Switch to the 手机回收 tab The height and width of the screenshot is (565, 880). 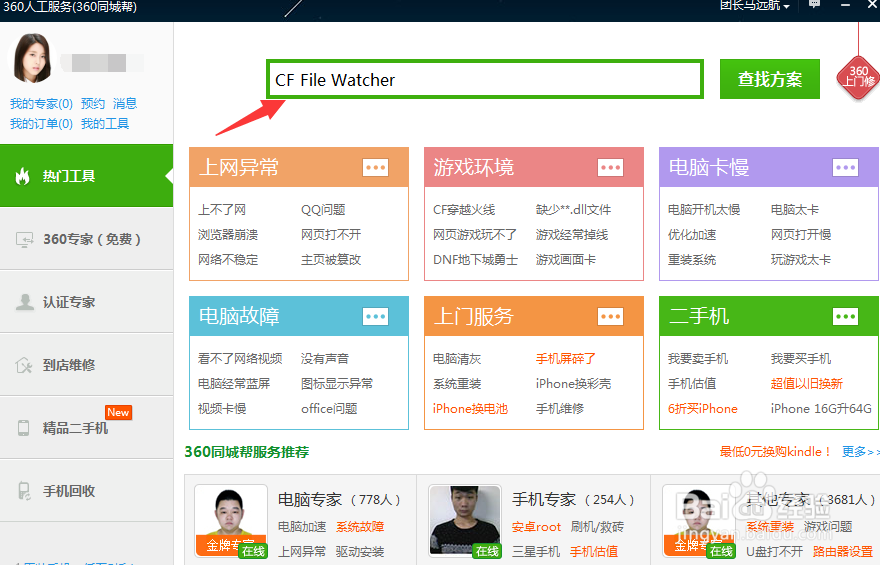[86, 491]
